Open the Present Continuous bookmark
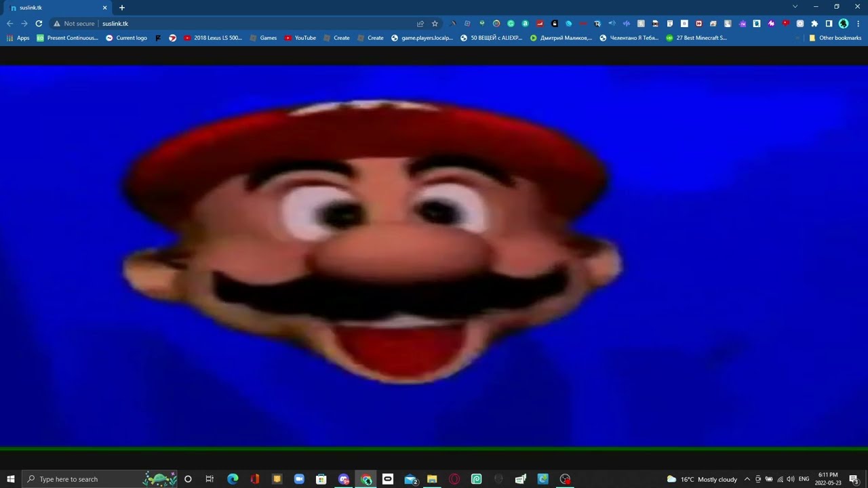Viewport: 868px width, 488px height. 67,38
